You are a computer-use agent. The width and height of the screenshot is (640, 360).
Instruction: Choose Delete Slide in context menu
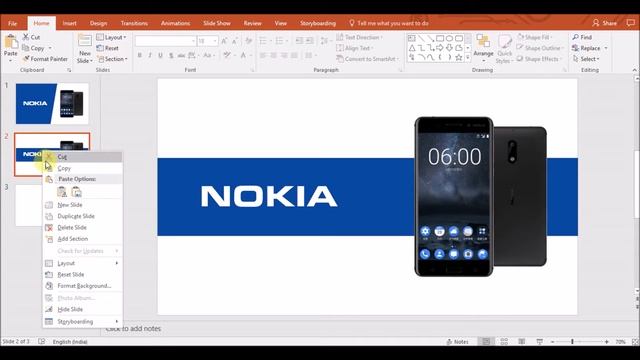(82, 228)
